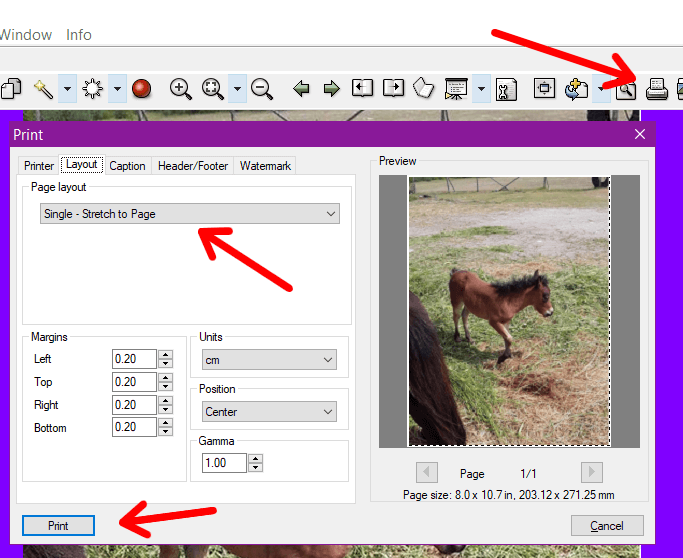
Task: Increase the Right margin with up arrow
Action: [166, 400]
